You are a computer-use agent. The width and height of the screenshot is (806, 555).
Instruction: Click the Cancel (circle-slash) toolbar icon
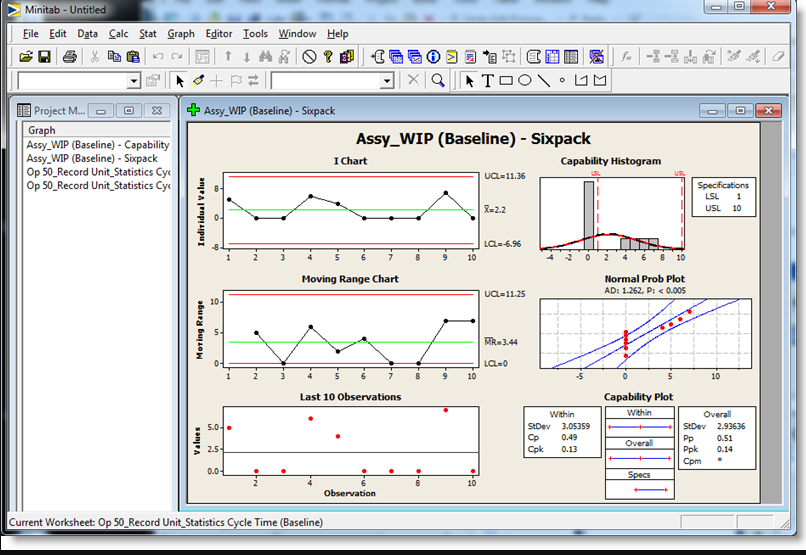[309, 57]
